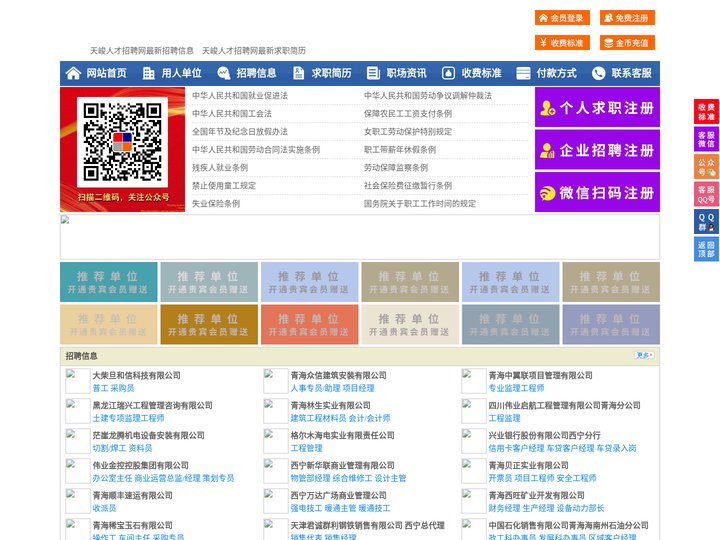Viewport: 720px width, 540px height.
Task: Open company 西宁万达广场商业管理公司
Action: coord(338,495)
